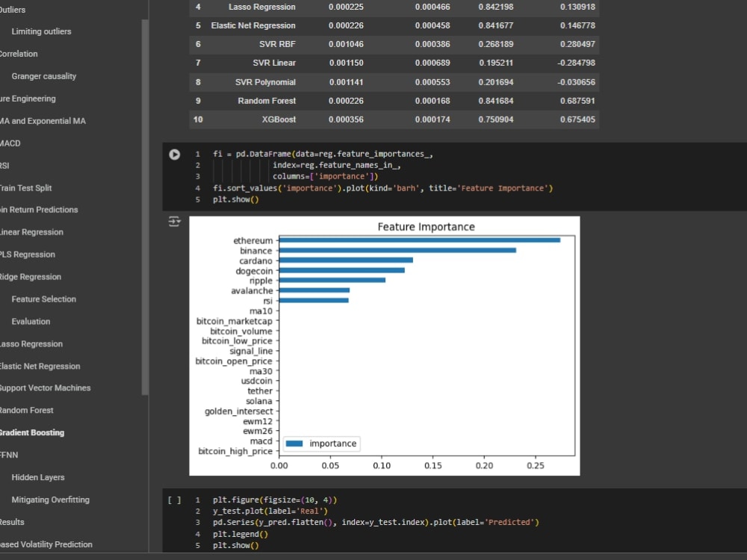This screenshot has width=747, height=560.
Task: Select Feature Selection in outline
Action: click(x=44, y=299)
